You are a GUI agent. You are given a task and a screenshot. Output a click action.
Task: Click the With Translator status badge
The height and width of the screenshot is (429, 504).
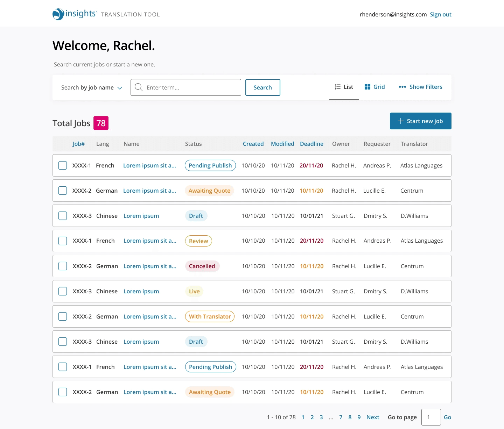coord(210,316)
